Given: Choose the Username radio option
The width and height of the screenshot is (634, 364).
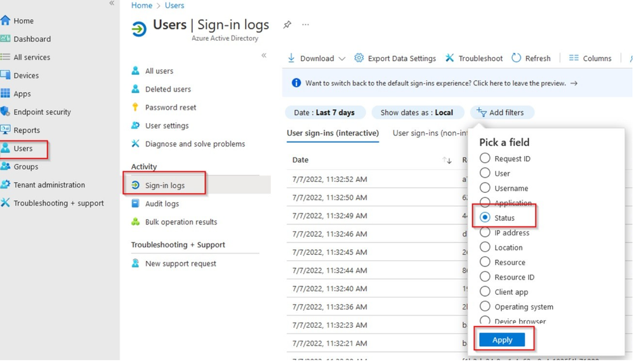Looking at the screenshot, I should click(x=485, y=188).
